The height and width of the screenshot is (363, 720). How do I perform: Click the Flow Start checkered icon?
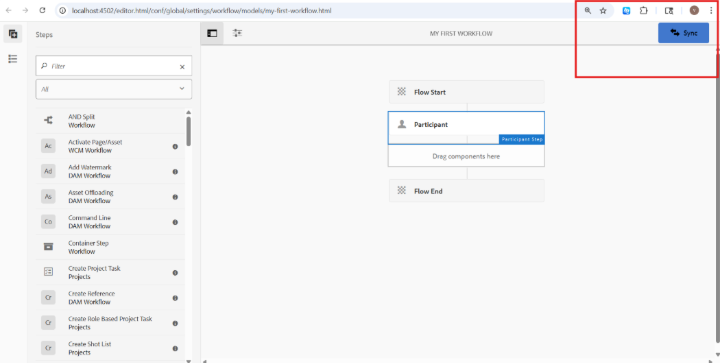402,92
